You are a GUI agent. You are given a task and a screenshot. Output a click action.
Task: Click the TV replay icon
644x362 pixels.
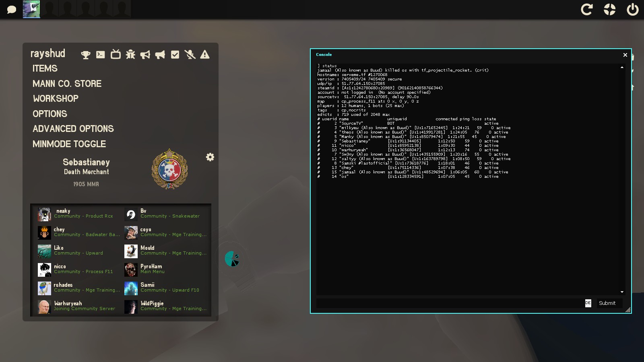(x=116, y=54)
